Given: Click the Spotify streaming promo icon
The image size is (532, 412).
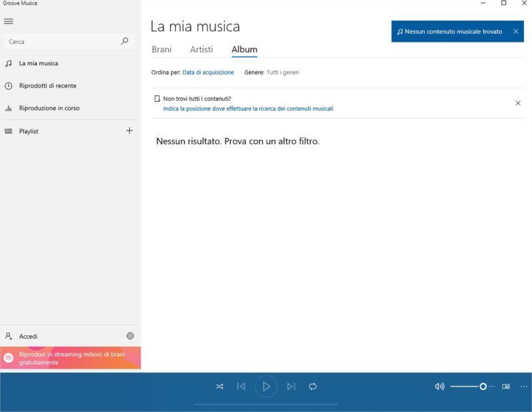Looking at the screenshot, I should pyautogui.click(x=8, y=357).
